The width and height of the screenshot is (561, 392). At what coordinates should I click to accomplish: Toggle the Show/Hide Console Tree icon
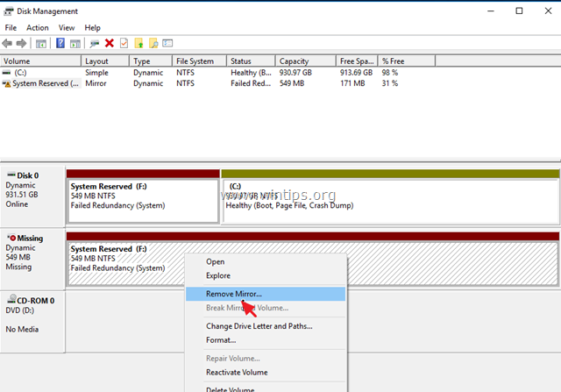[x=41, y=44]
